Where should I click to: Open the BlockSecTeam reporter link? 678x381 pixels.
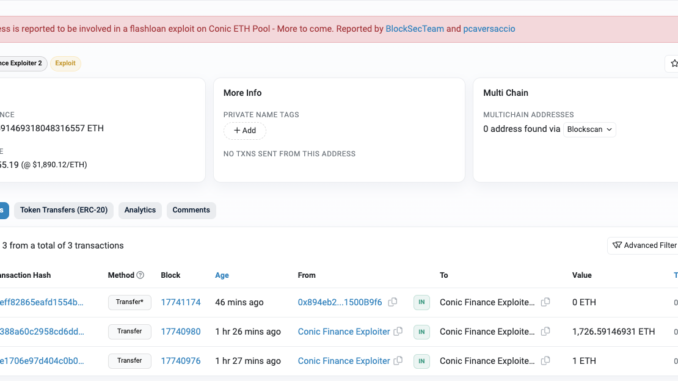click(415, 29)
